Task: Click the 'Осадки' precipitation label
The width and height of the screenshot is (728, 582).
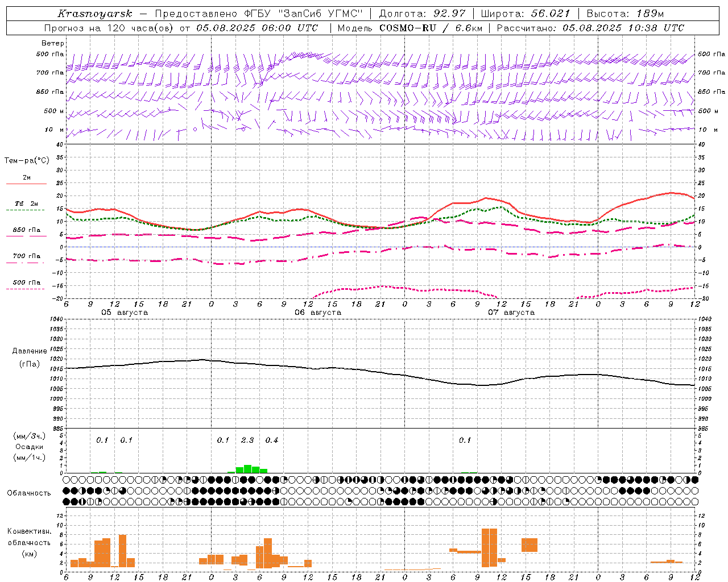Action: click(x=30, y=447)
